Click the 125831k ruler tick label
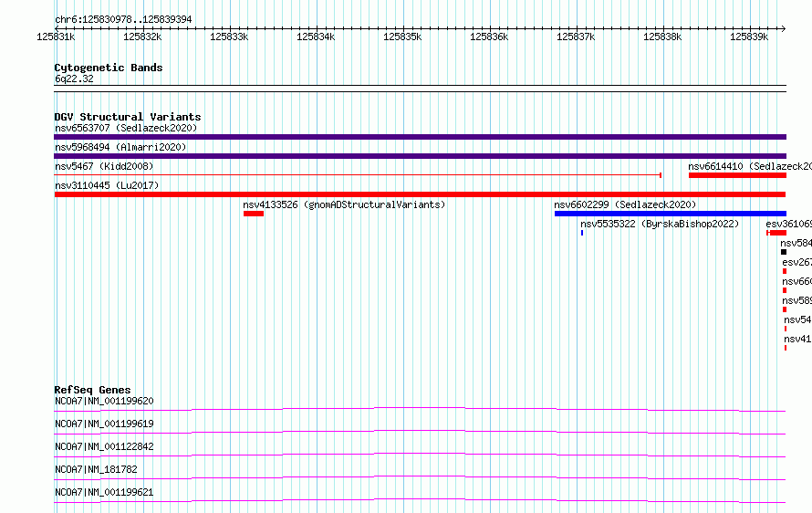Screen dimensions: 812x513 point(56,37)
